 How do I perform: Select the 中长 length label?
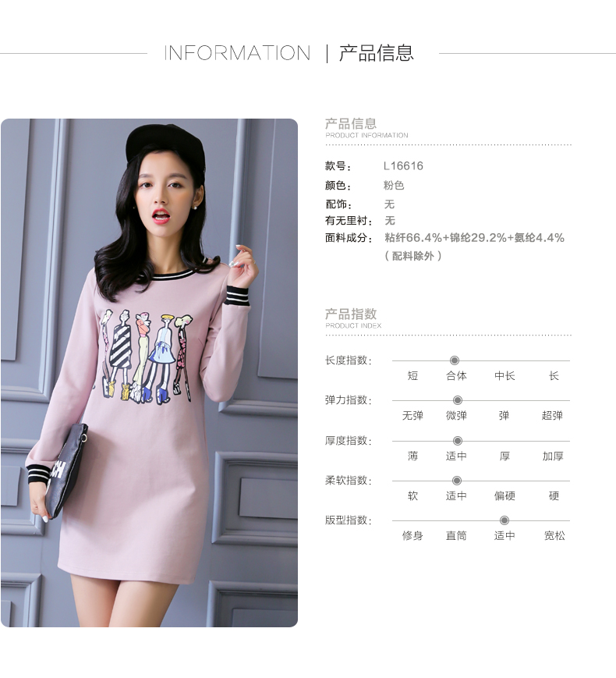coord(504,376)
